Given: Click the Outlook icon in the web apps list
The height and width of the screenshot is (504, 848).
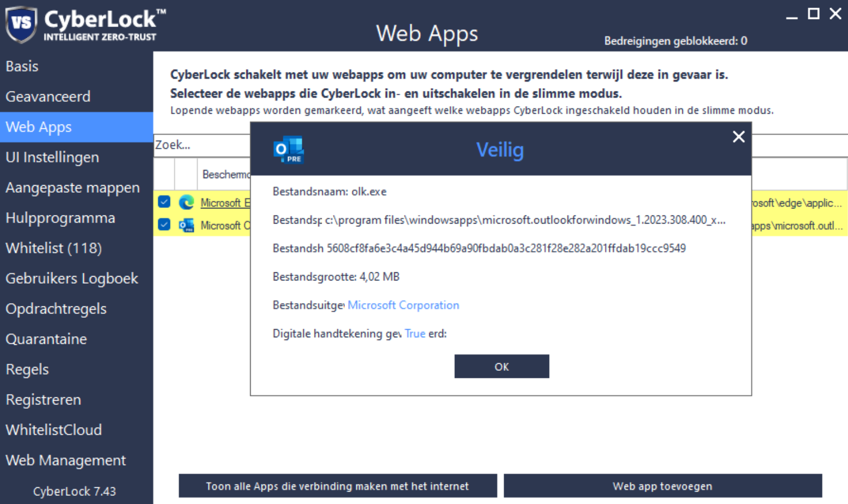Looking at the screenshot, I should click(x=186, y=225).
